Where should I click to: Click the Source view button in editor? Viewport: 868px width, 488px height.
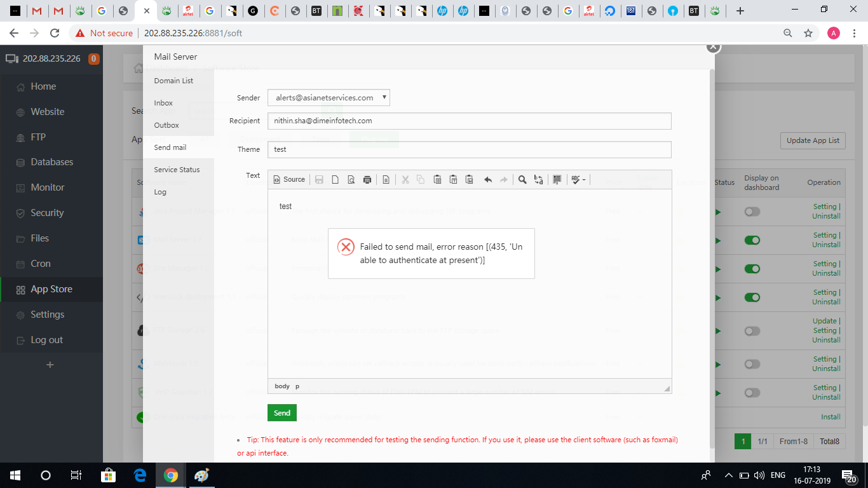click(289, 180)
